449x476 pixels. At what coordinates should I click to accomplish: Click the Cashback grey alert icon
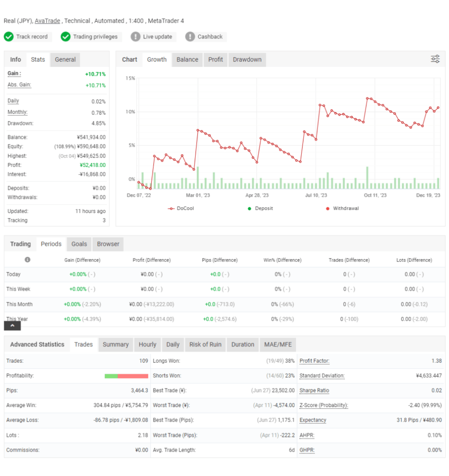pos(190,37)
